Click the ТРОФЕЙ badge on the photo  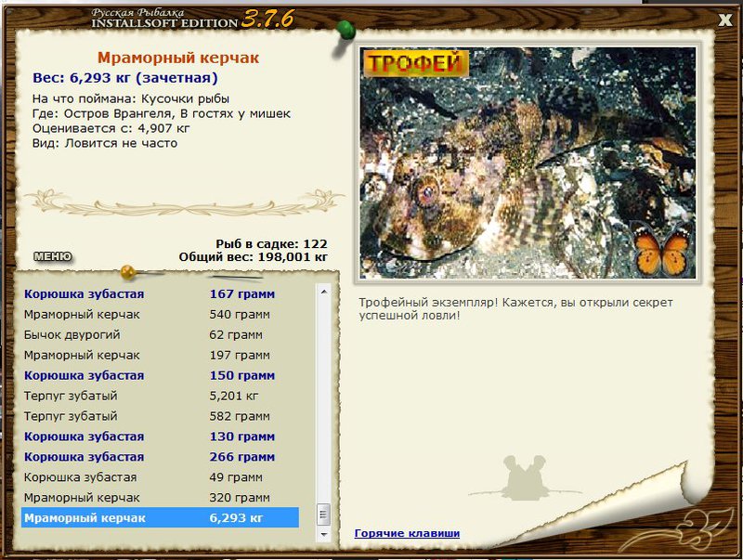(x=415, y=63)
